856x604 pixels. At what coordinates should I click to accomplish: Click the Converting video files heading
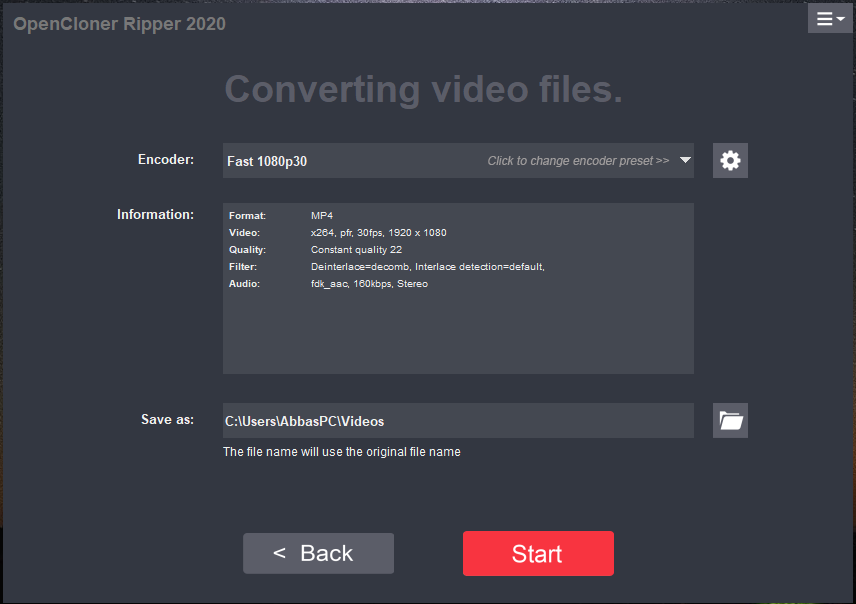[424, 89]
